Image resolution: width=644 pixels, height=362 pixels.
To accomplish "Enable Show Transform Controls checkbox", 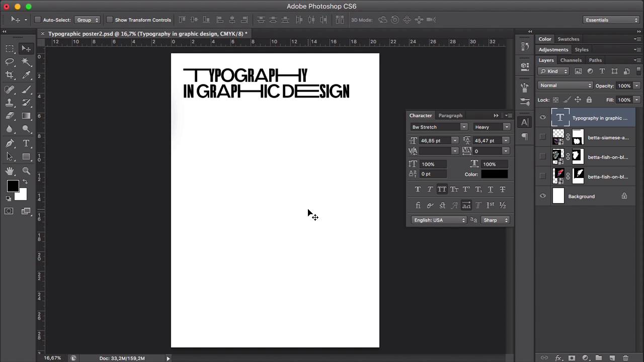I will point(109,20).
